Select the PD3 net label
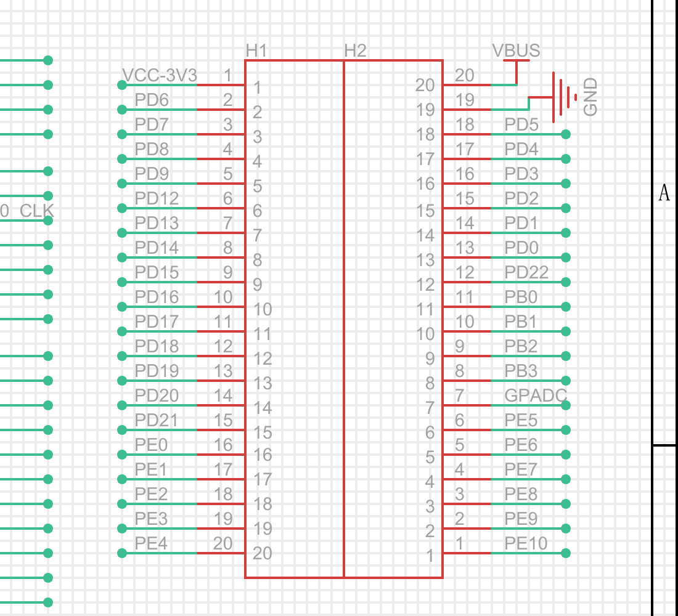Viewport: 678px width, 616px height. 521,174
